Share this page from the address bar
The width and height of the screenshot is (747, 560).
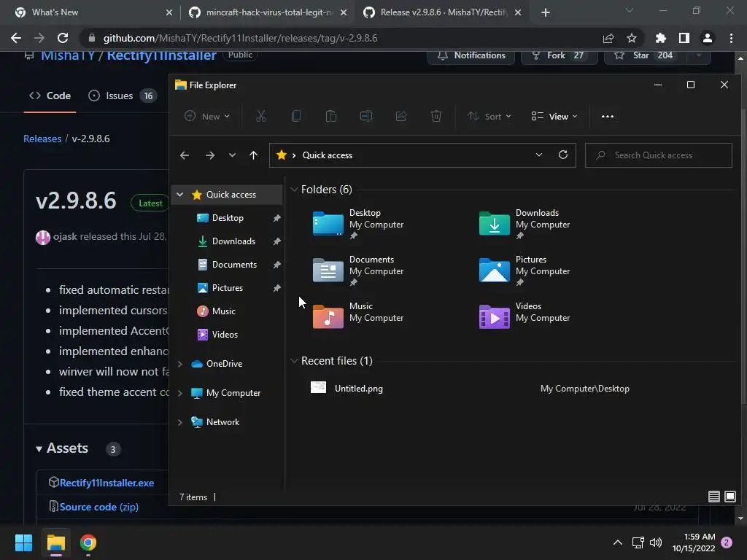coord(608,38)
